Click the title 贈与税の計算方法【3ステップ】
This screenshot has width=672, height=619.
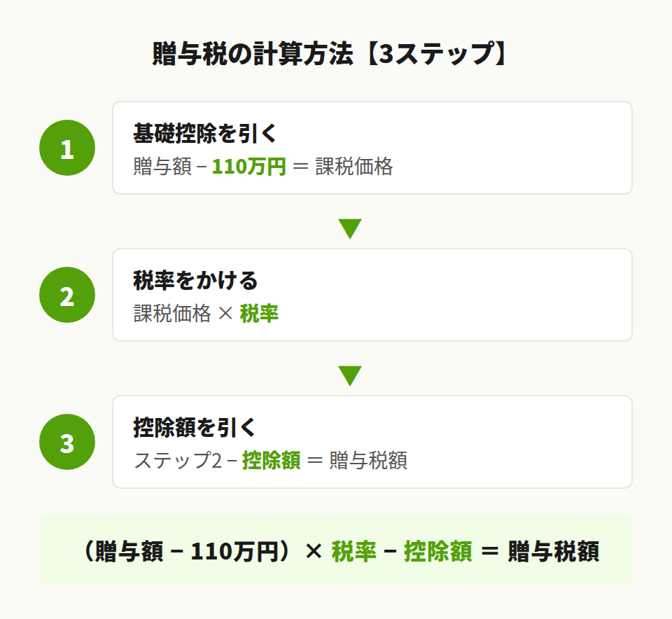[x=329, y=55]
